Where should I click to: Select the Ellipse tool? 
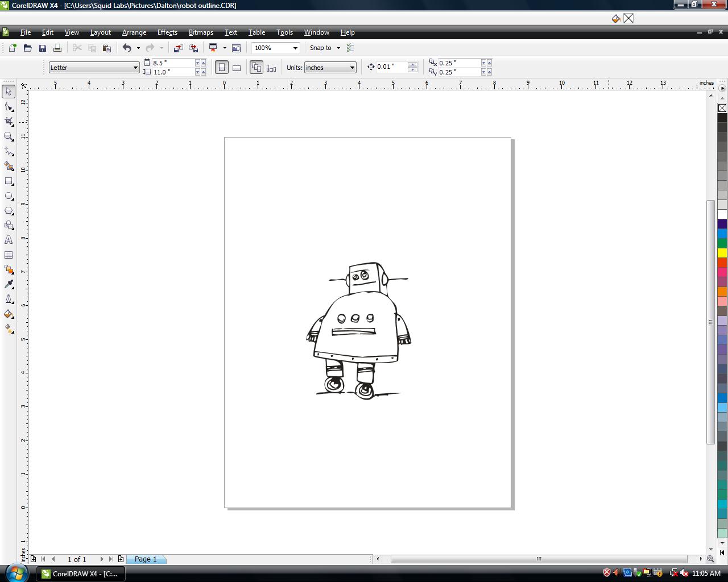coord(9,196)
